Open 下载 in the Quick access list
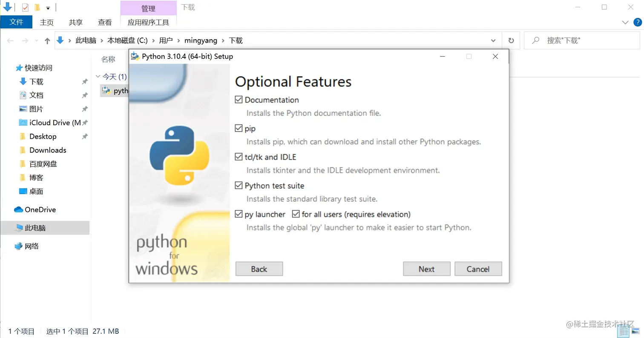The height and width of the screenshot is (338, 644). click(36, 81)
